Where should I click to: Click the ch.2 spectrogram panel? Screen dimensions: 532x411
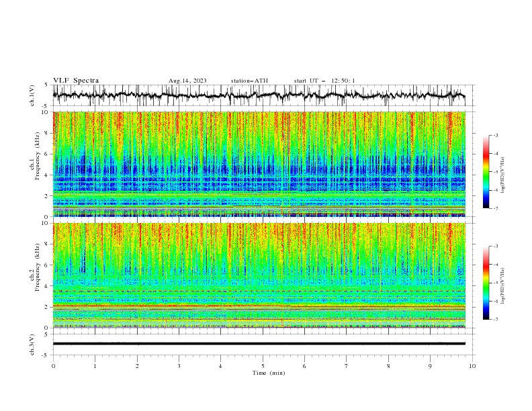click(x=259, y=275)
